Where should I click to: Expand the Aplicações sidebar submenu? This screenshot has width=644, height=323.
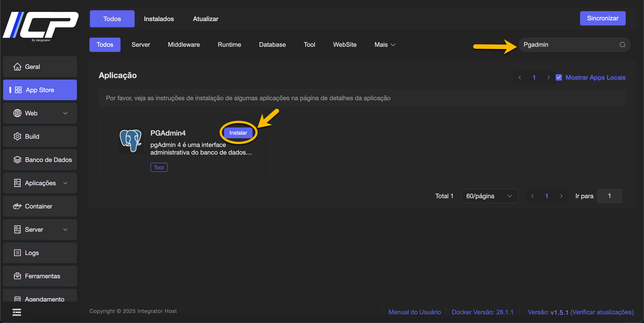[x=65, y=183]
